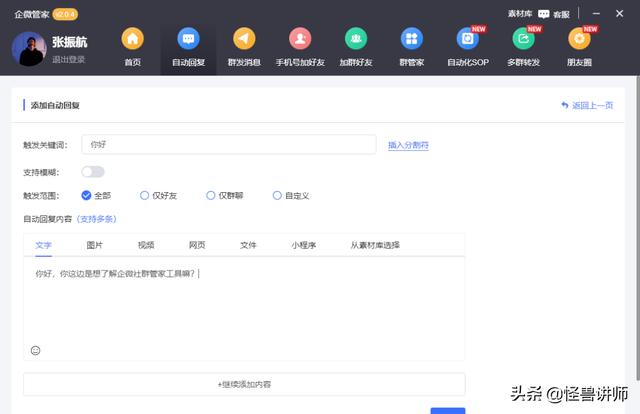
Task: Close the 企微管家 window
Action: pos(620,13)
